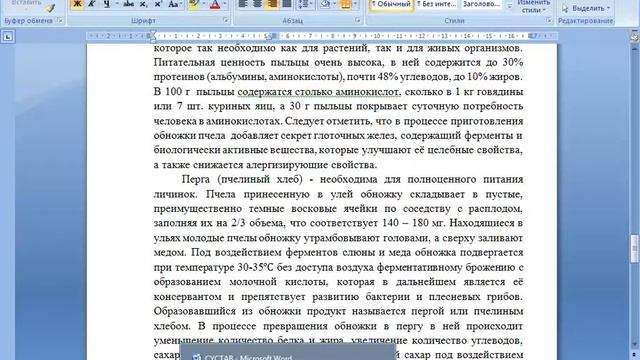Align text to the right
Screen dimensions: 640x360
point(272,4)
